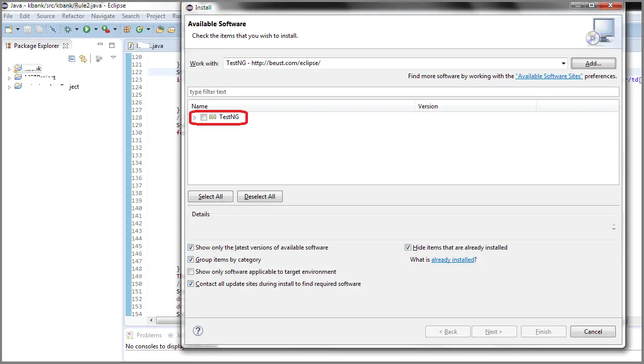This screenshot has height=364, width=644.
Task: Click the Debug bug icon
Action: pyautogui.click(x=68, y=30)
